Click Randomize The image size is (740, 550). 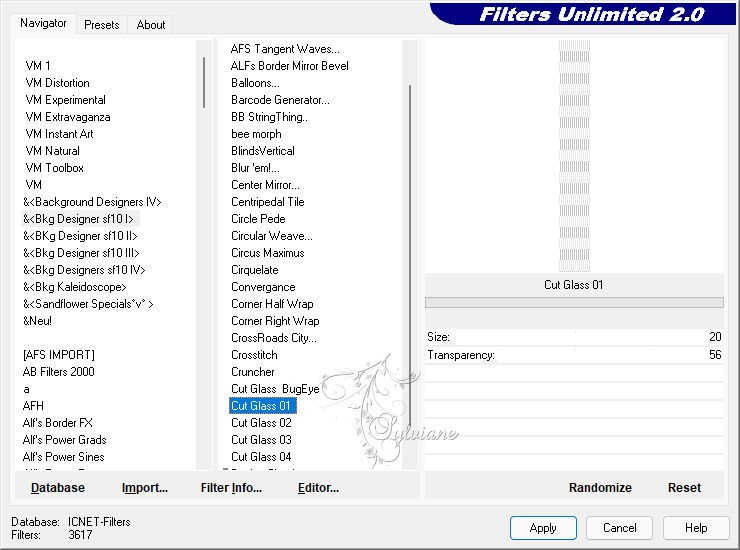click(x=600, y=488)
